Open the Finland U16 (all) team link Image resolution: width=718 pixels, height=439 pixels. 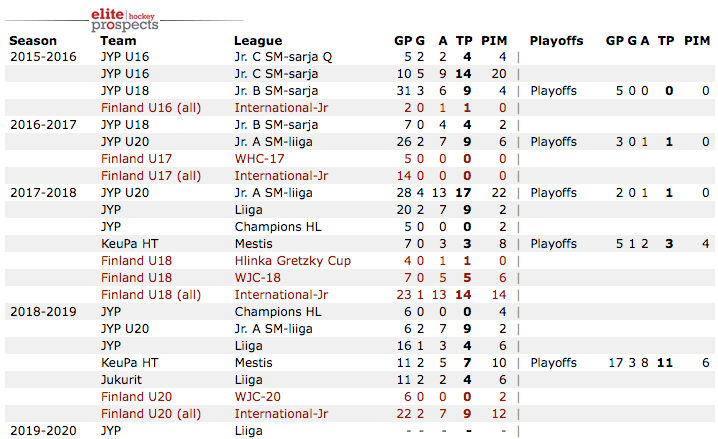tap(149, 107)
